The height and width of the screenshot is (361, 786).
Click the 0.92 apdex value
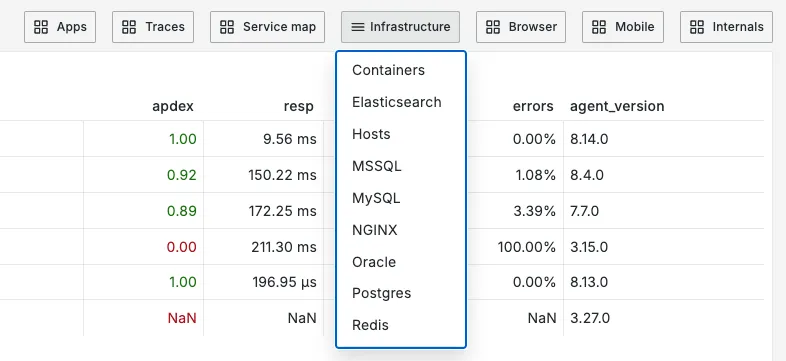pyautogui.click(x=181, y=175)
